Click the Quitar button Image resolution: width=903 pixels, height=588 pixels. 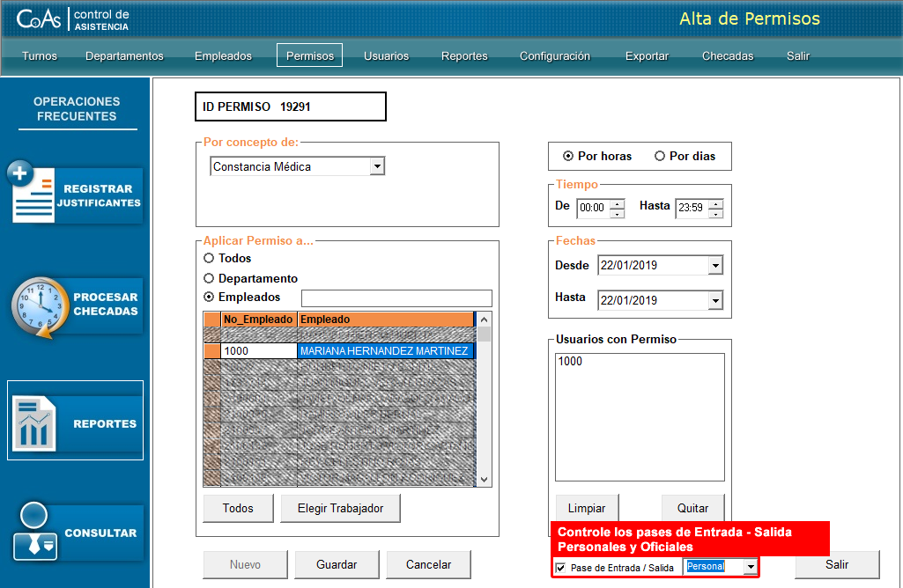tap(692, 508)
